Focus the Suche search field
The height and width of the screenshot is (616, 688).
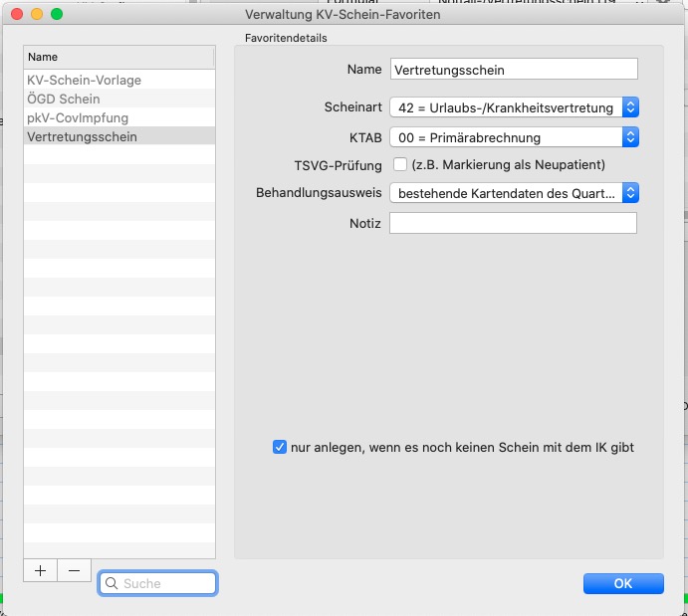click(158, 583)
